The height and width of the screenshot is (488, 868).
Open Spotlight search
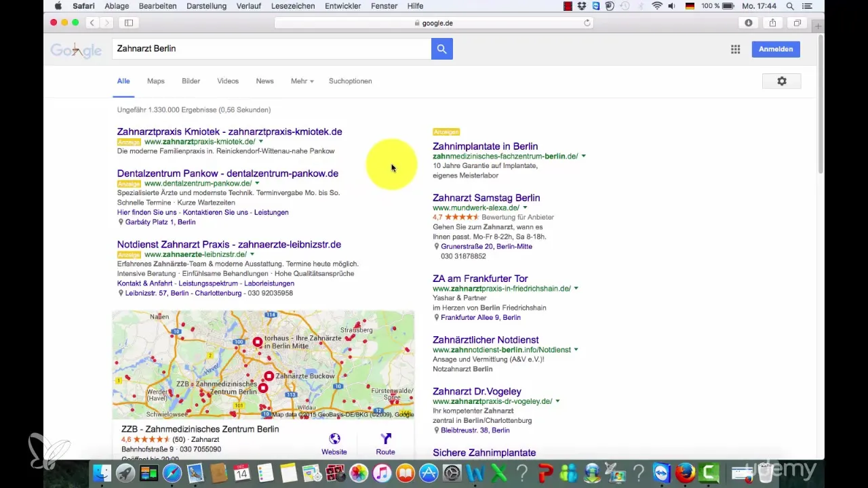click(790, 5)
